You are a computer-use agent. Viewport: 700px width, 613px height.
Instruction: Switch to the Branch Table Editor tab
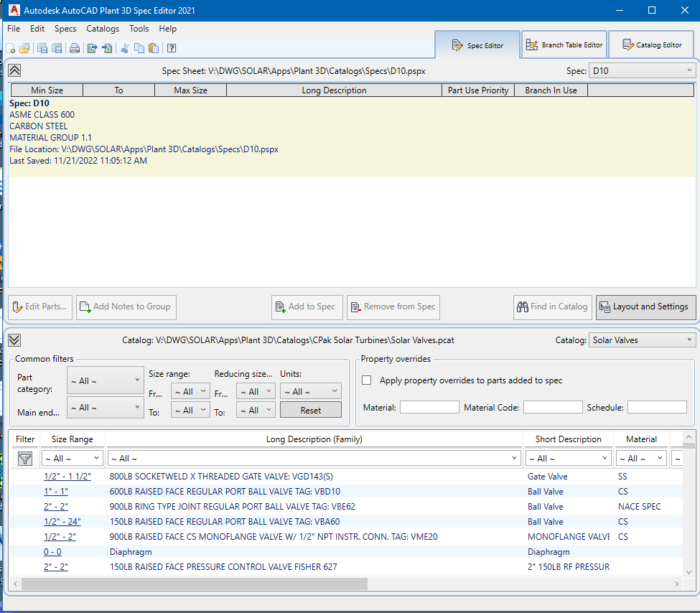(564, 45)
